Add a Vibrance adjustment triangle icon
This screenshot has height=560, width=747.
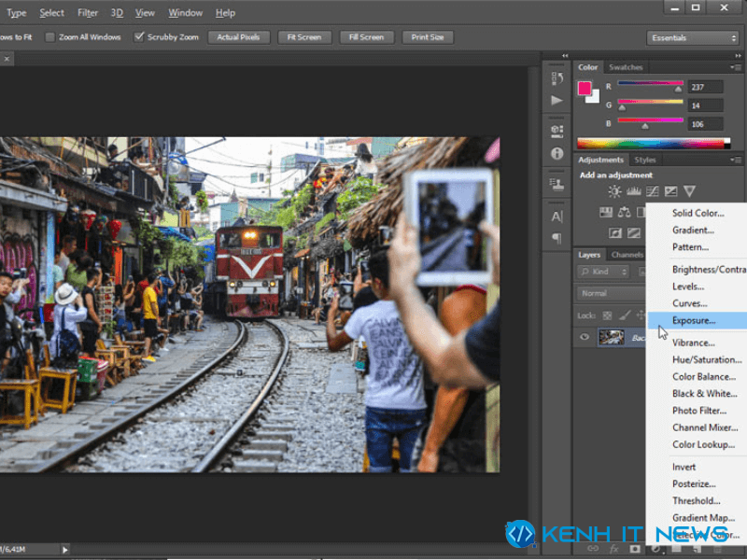[689, 191]
